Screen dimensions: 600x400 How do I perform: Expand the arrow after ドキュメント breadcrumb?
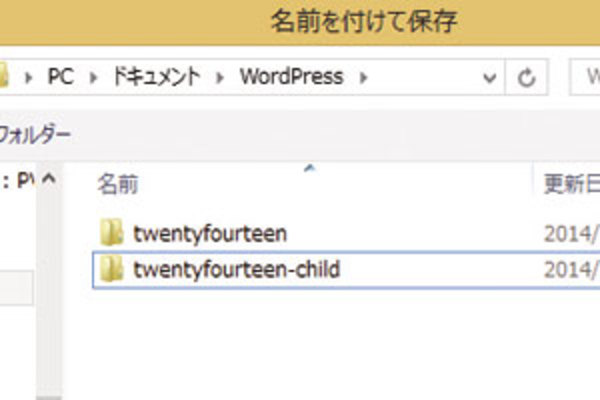tap(220, 78)
